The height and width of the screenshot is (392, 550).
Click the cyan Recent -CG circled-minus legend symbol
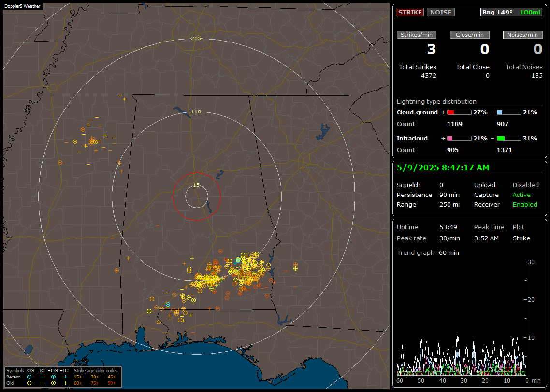[x=29, y=377]
